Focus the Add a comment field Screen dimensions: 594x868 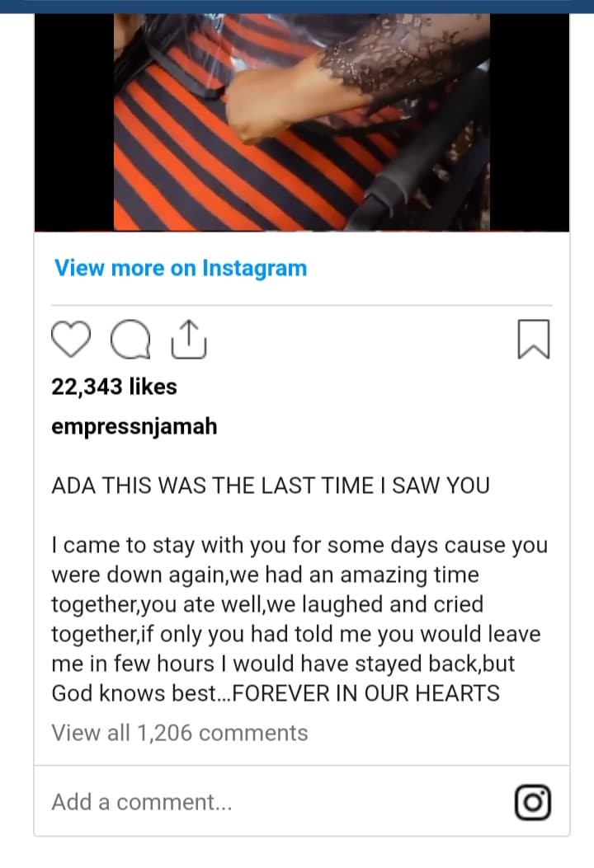coord(302,801)
